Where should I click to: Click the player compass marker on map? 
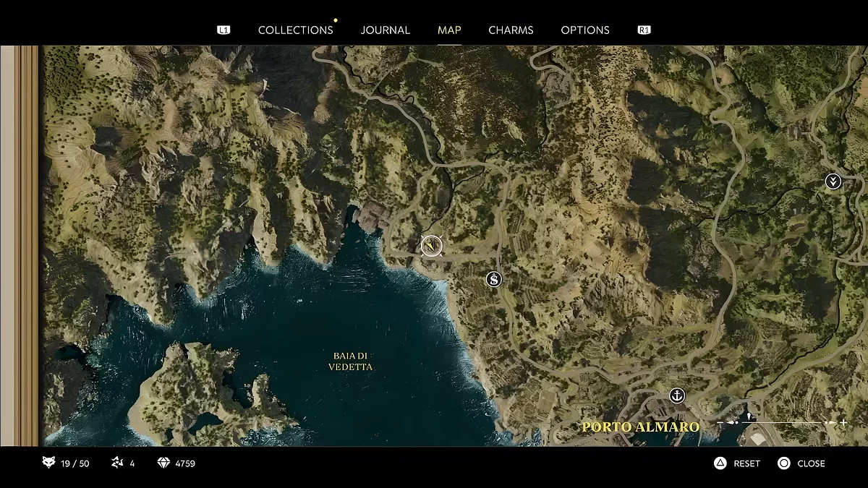click(x=432, y=246)
